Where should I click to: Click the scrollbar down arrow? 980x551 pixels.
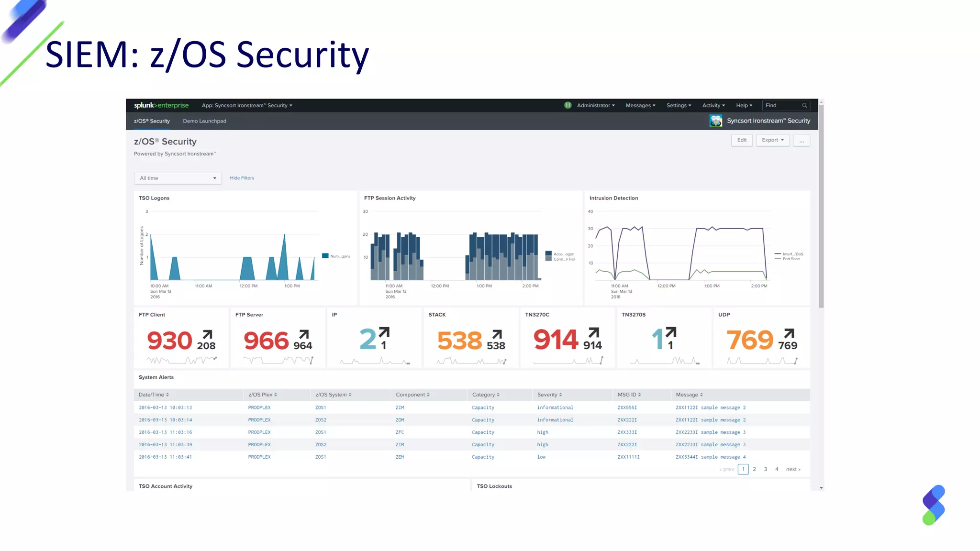click(821, 488)
